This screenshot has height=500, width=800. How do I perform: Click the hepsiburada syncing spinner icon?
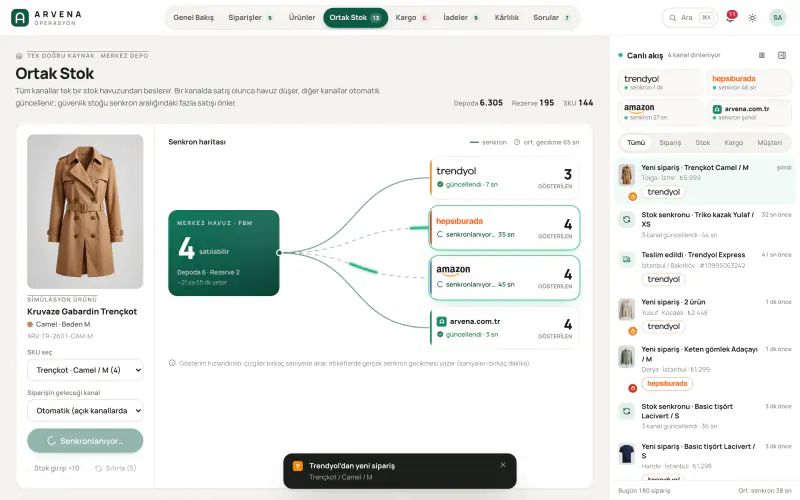pyautogui.click(x=440, y=235)
